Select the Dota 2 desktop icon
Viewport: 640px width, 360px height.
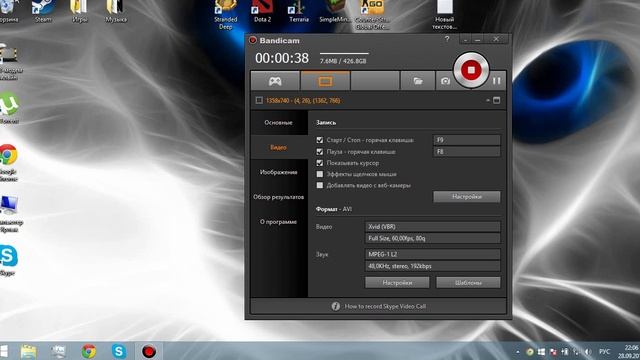[x=262, y=11]
